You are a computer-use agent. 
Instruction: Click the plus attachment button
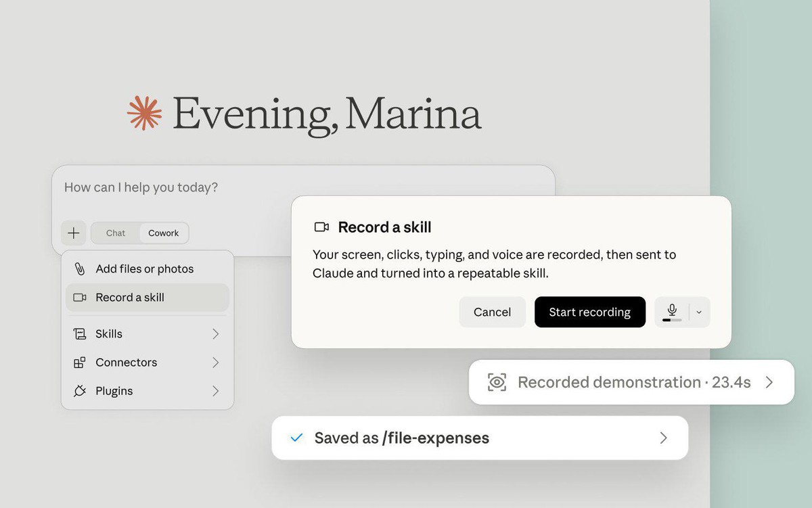point(74,233)
